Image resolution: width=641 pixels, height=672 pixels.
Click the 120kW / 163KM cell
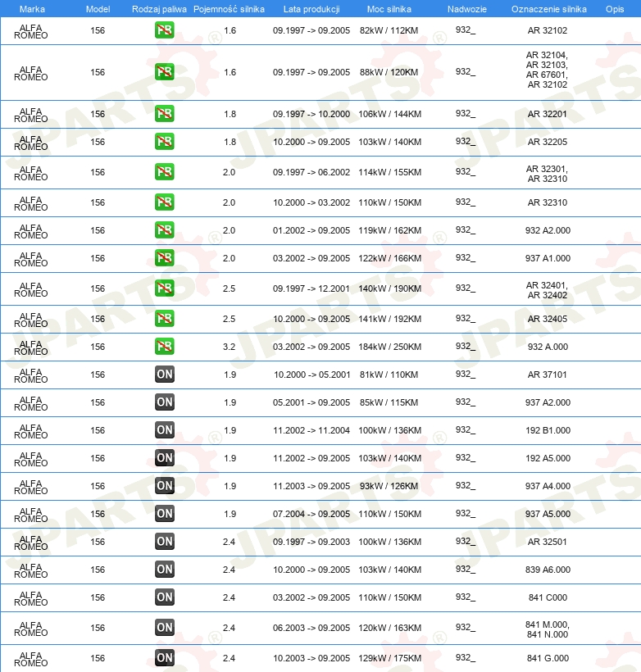[x=389, y=628]
